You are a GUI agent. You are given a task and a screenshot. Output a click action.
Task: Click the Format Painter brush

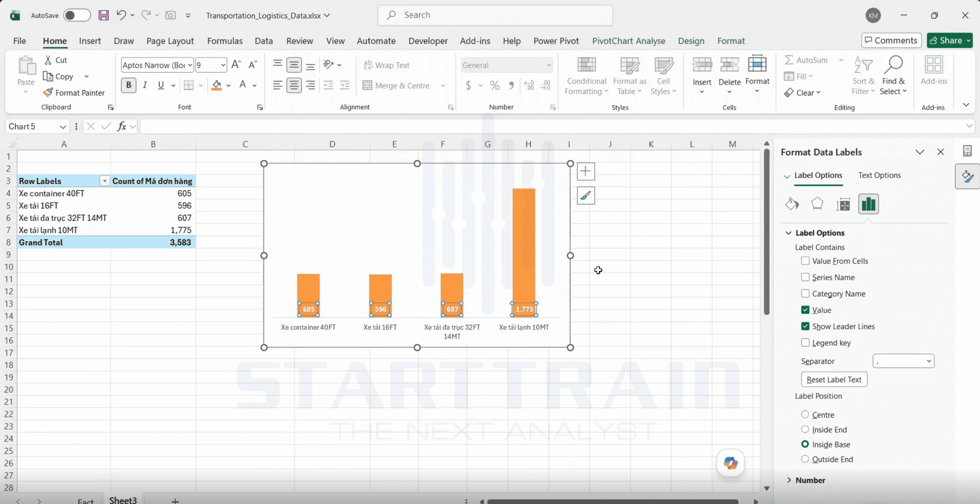point(48,93)
